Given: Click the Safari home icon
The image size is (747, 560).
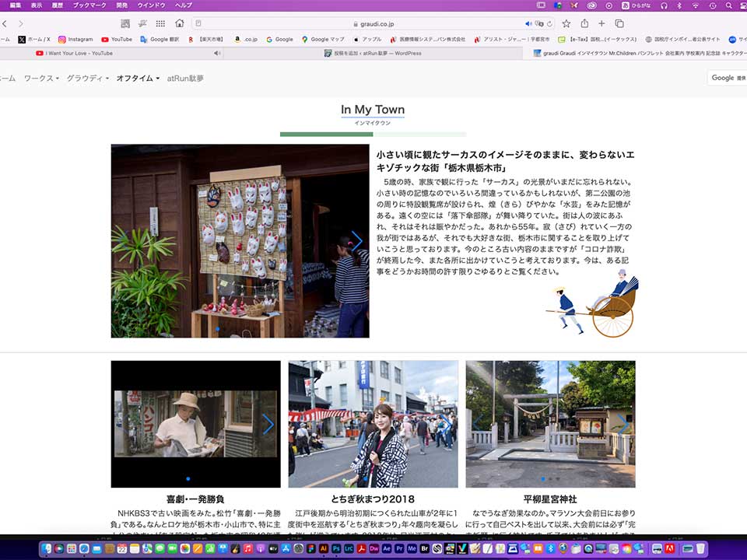Looking at the screenshot, I should [180, 23].
